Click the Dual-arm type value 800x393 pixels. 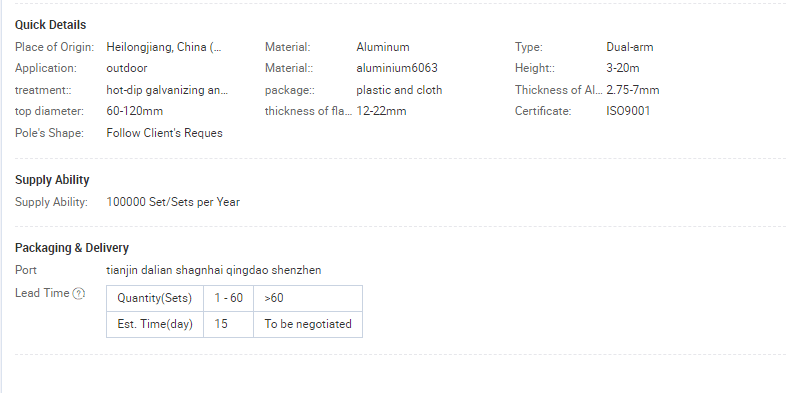[x=630, y=47]
